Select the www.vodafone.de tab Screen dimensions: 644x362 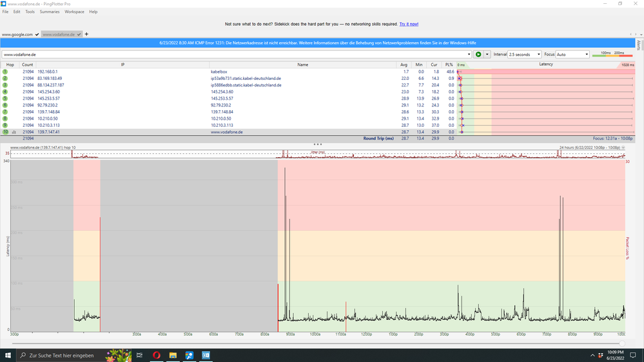(62, 35)
